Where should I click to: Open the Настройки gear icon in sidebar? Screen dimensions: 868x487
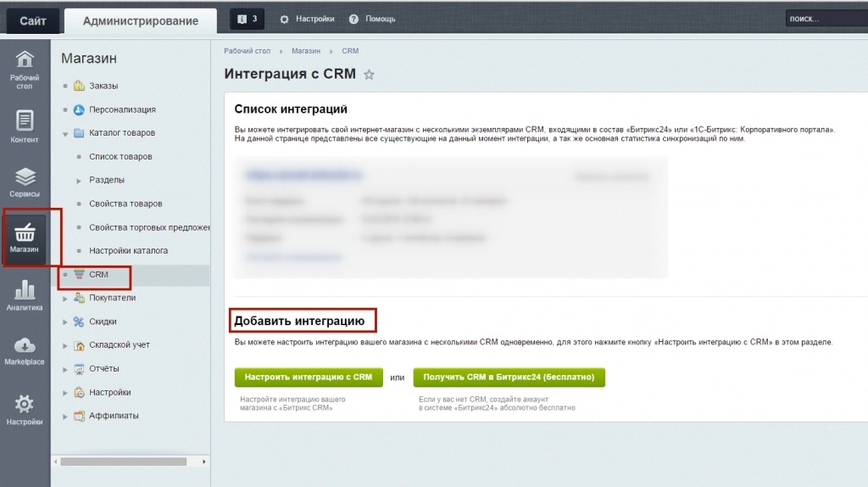pyautogui.click(x=25, y=404)
